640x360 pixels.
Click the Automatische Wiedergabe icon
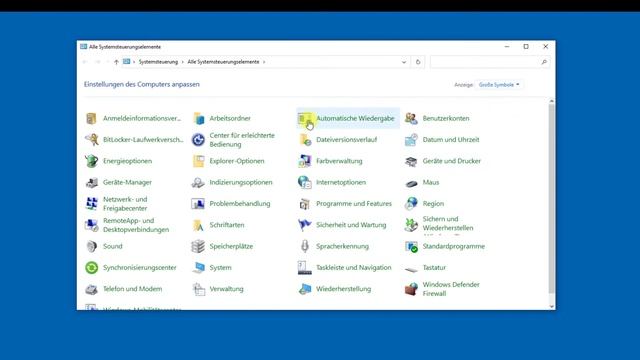coord(305,118)
